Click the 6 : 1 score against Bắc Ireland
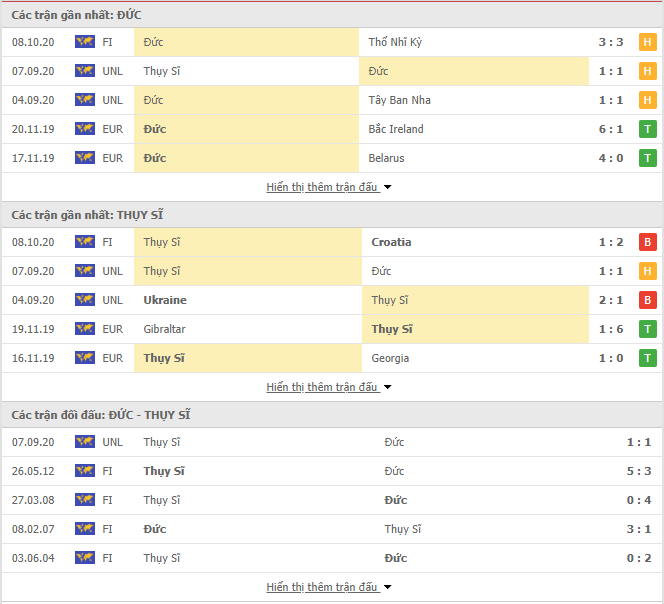The height and width of the screenshot is (604, 664). click(611, 129)
